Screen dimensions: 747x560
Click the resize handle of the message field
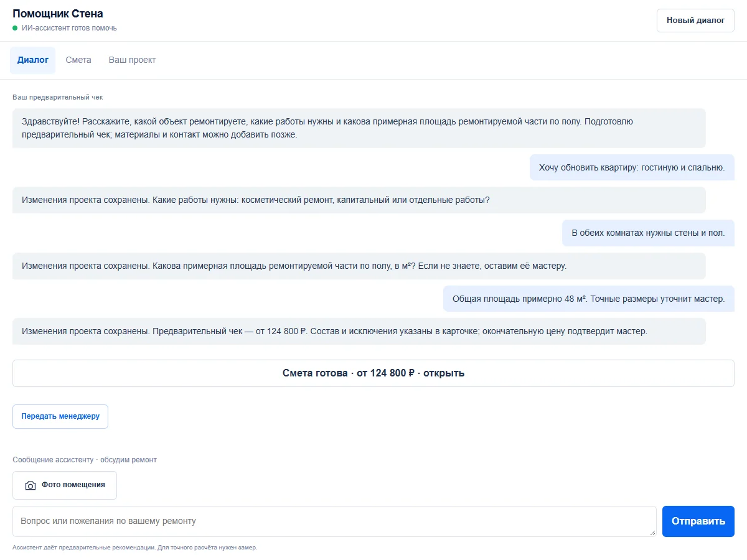coord(652,533)
